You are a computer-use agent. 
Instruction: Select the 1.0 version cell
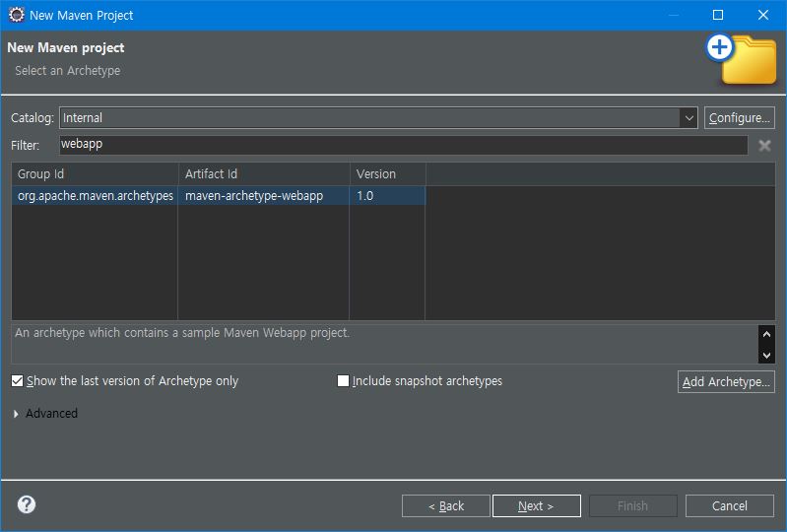click(387, 196)
